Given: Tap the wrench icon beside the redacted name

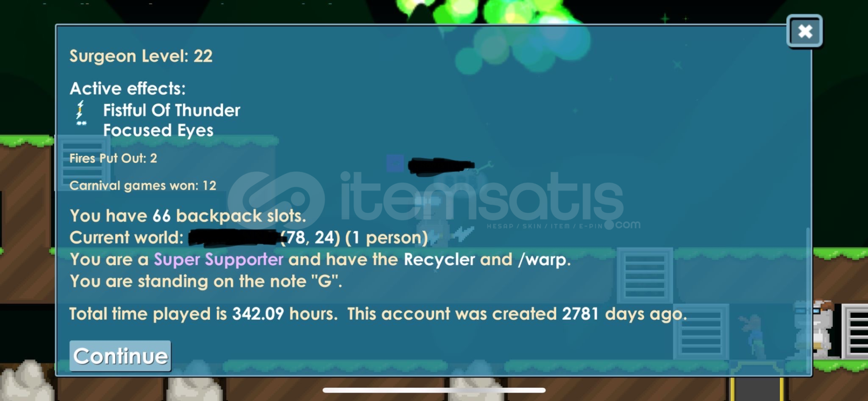Looking at the screenshot, I should 484,167.
